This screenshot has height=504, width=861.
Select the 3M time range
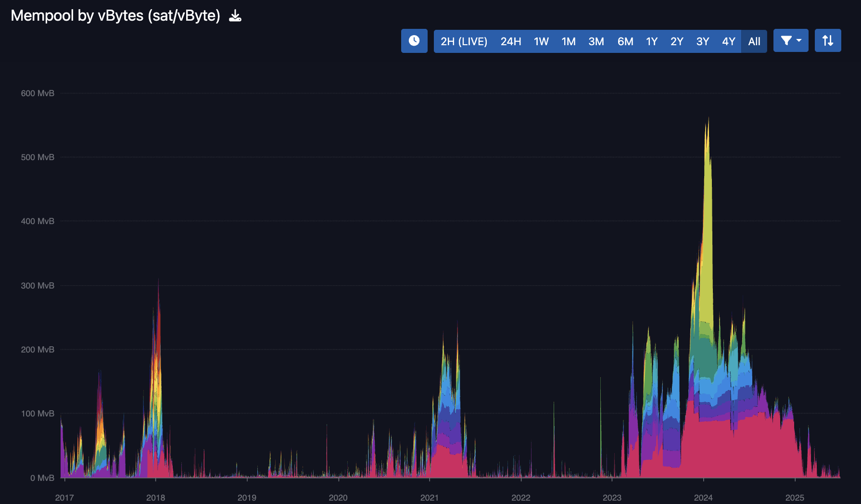pyautogui.click(x=596, y=41)
